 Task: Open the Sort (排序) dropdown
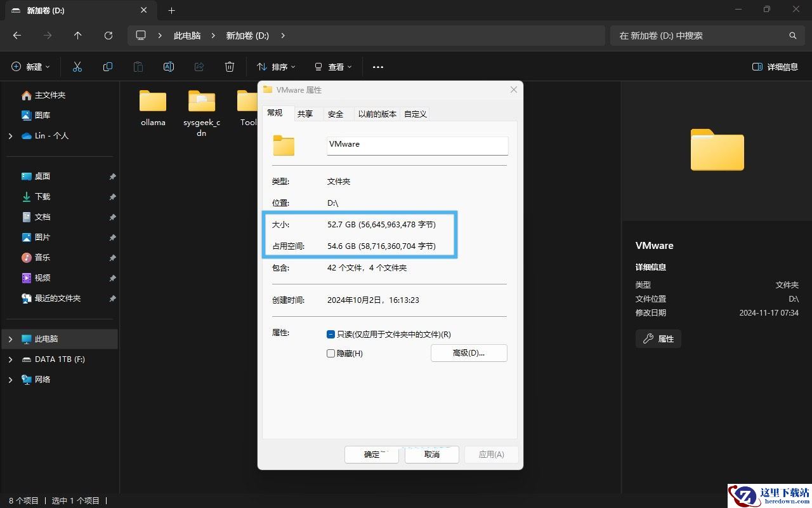point(277,67)
